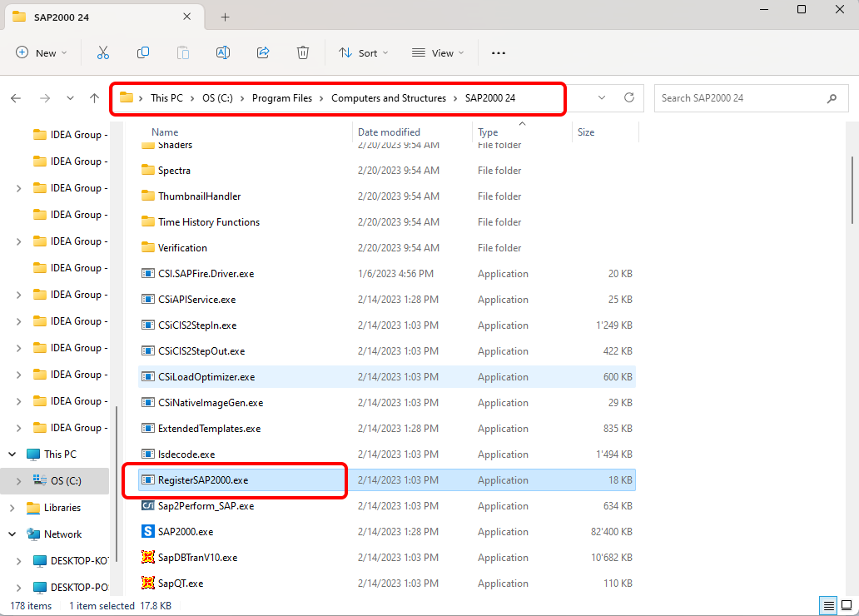The image size is (859, 616).
Task: Click the Copy icon in toolbar
Action: pyautogui.click(x=143, y=52)
